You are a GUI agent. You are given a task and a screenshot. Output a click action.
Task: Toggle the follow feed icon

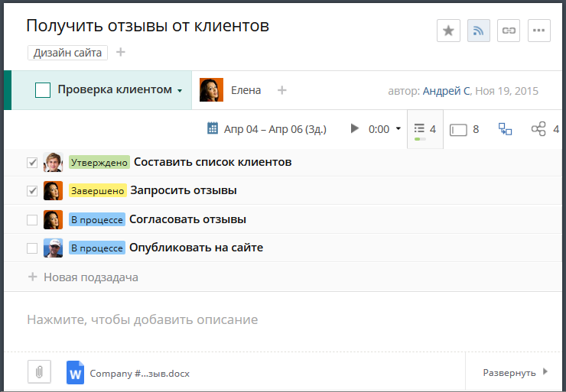pyautogui.click(x=479, y=31)
